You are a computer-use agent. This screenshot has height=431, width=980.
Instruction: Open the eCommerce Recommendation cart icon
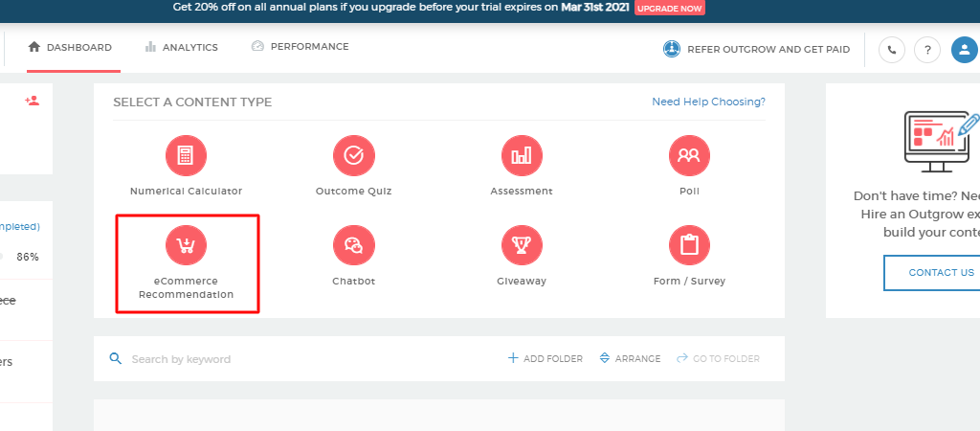coord(186,245)
